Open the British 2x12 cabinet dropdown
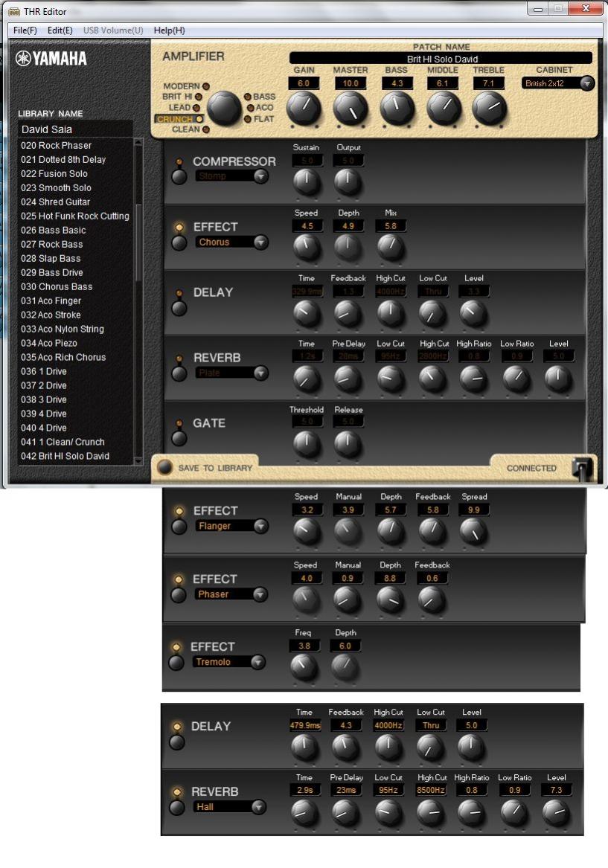608x868 pixels. [559, 83]
